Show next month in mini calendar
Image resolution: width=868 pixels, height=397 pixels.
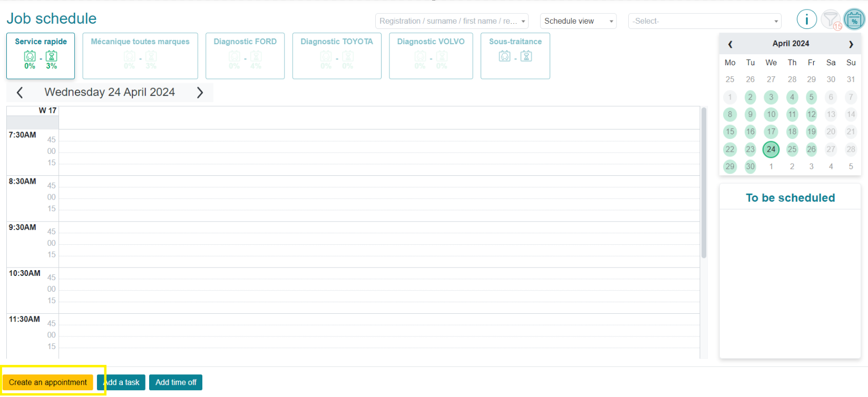click(x=851, y=44)
